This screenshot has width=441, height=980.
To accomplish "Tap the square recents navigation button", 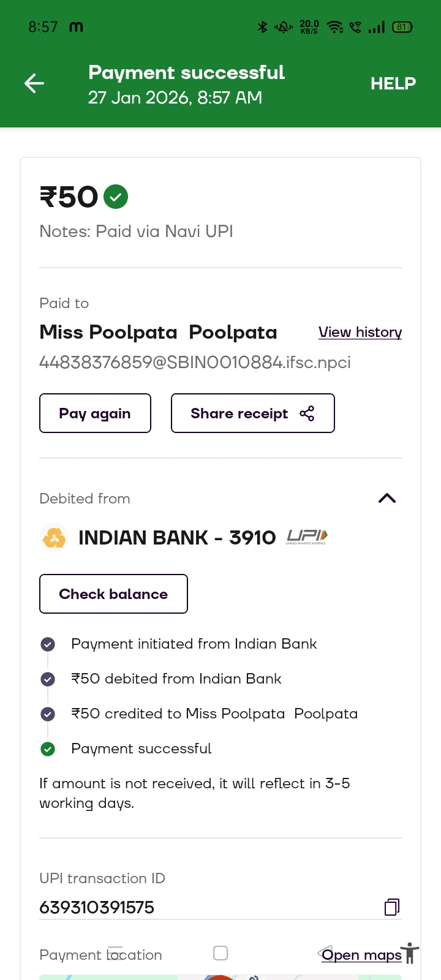I will [x=221, y=953].
